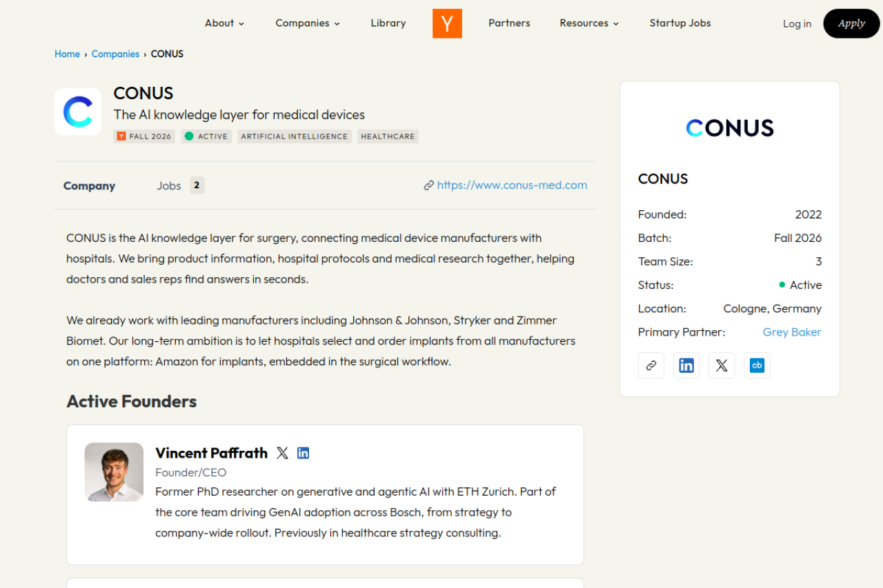883x588 pixels.
Task: Click the Artificial Intelligence tag
Action: point(295,136)
